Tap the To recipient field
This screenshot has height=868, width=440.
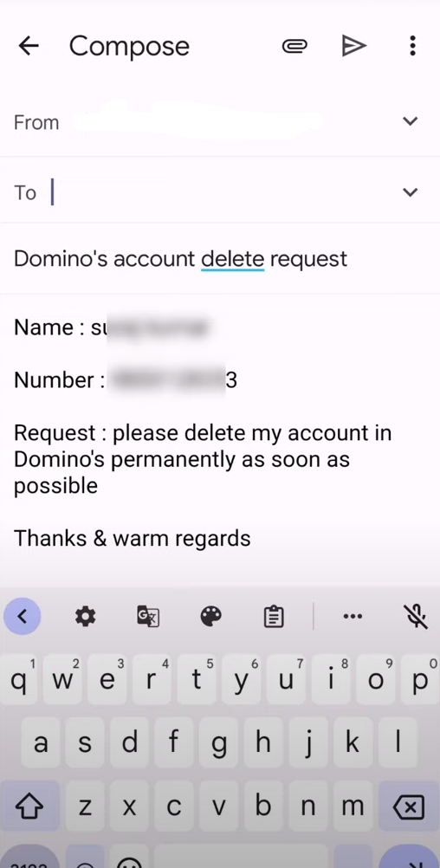point(220,192)
